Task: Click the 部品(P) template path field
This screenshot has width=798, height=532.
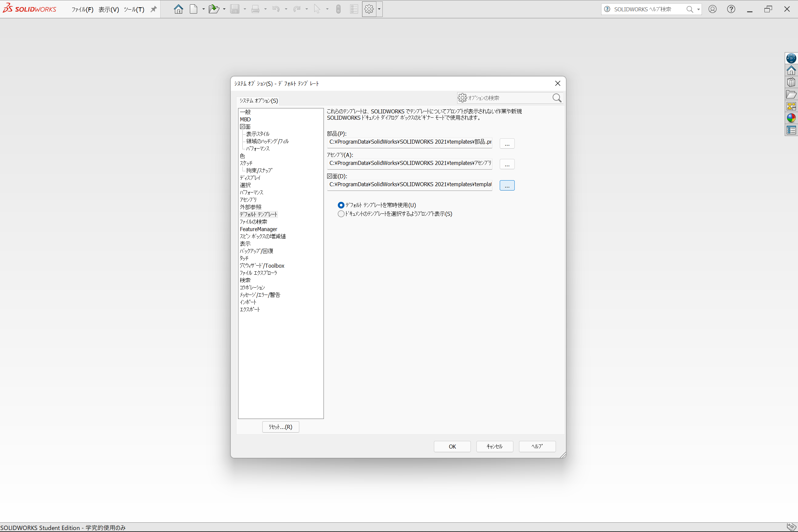Action: pyautogui.click(x=410, y=142)
